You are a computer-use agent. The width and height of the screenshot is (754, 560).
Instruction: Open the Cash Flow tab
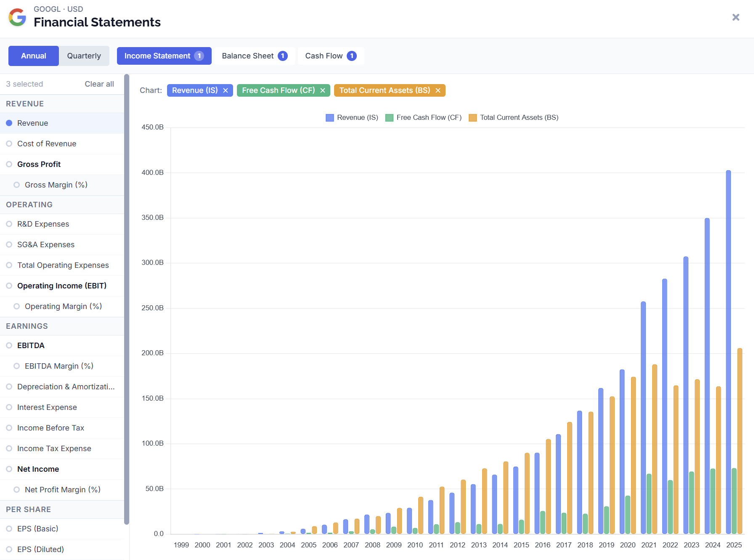(331, 56)
